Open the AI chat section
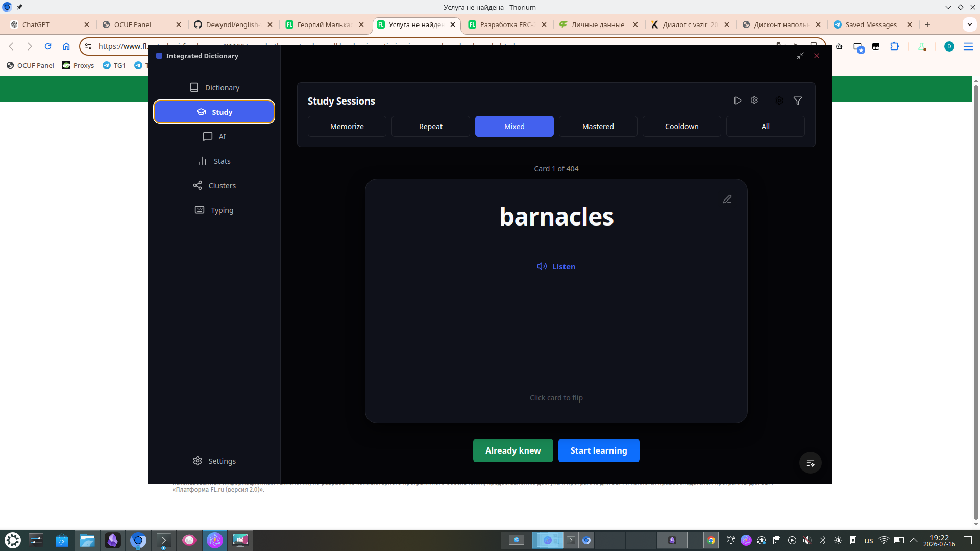 point(214,136)
